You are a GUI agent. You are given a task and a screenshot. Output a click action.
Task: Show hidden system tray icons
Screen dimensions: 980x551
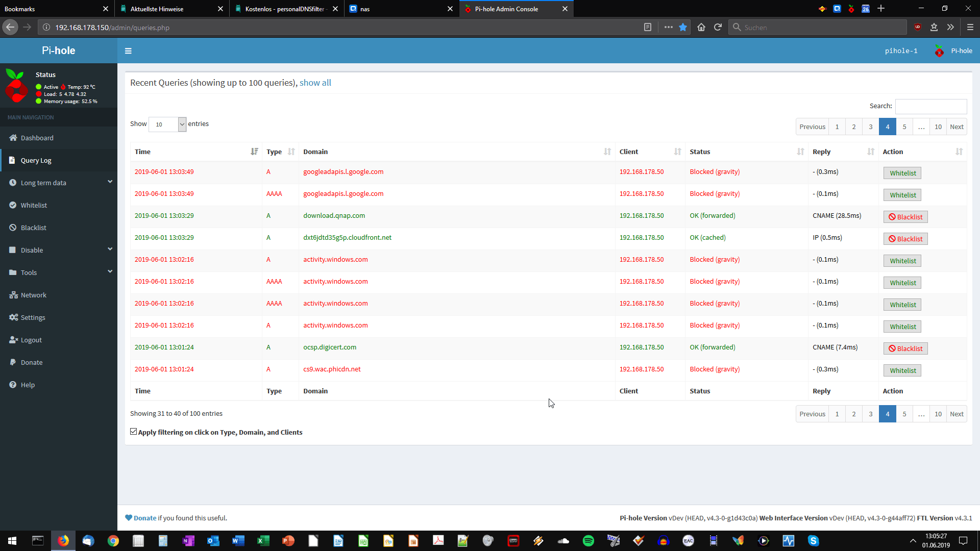click(913, 541)
